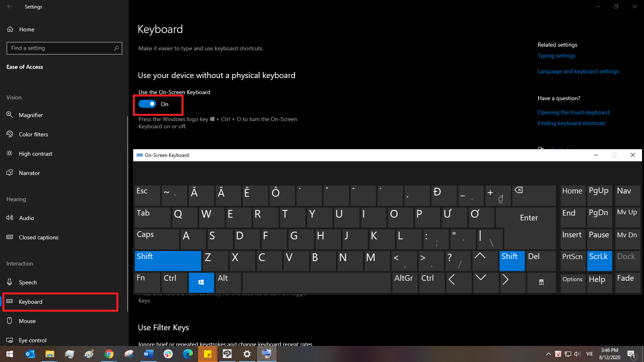Open Microsoft Edge from the taskbar
Viewport: 644px width, 362px height.
188,354
